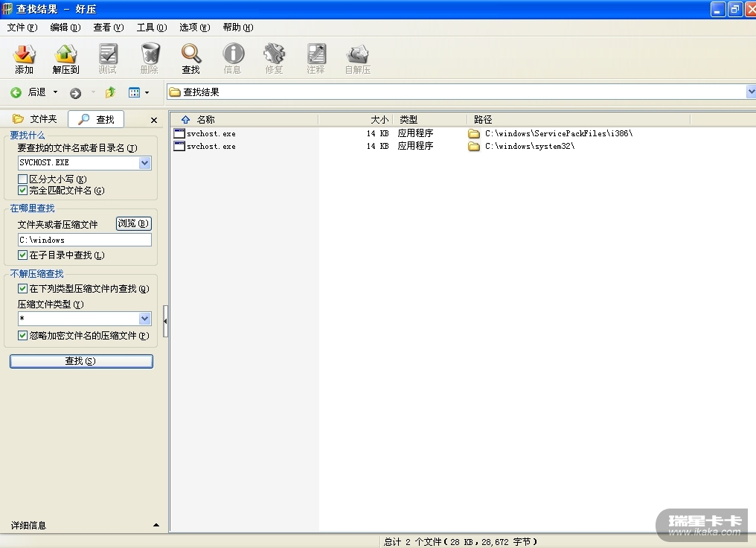The image size is (756, 548).
Task: Open the forward history dropdown arrow
Action: (93, 92)
